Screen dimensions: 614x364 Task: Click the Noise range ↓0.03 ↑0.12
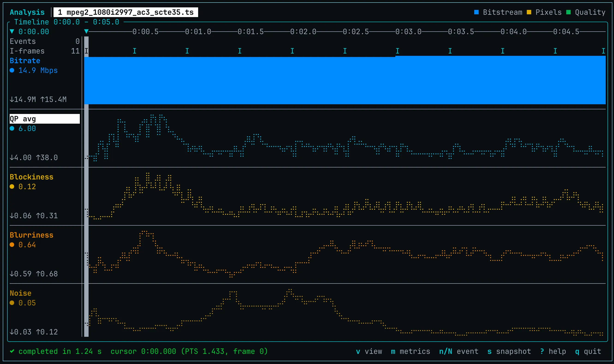[x=34, y=332]
